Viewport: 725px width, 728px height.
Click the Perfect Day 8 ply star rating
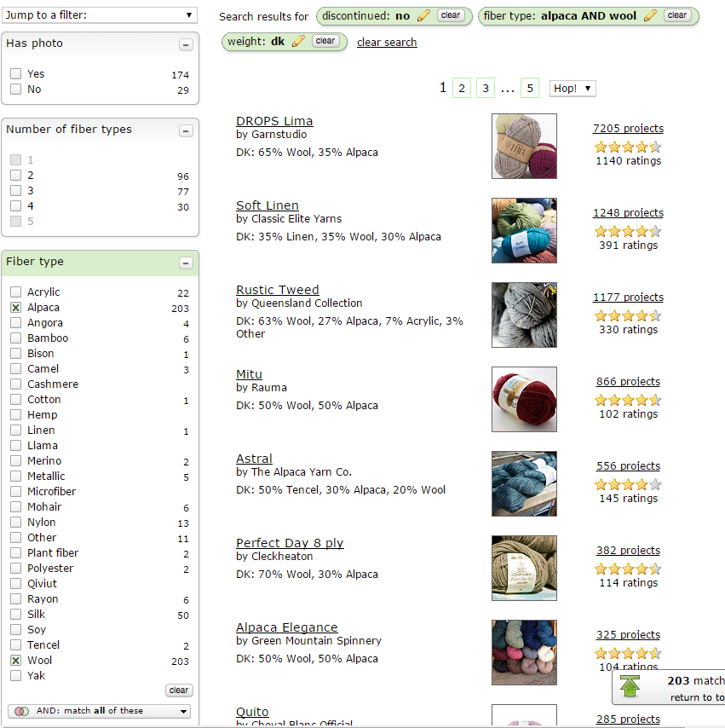628,569
